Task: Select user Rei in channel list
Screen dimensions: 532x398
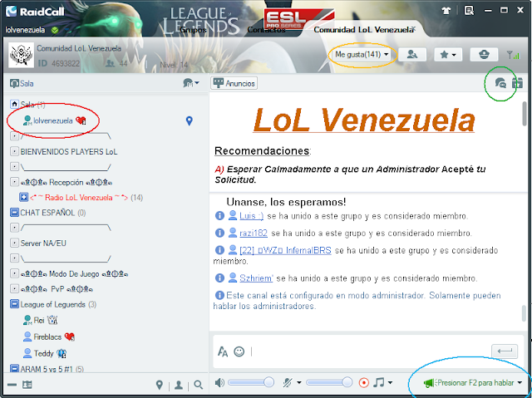Action: [x=40, y=320]
